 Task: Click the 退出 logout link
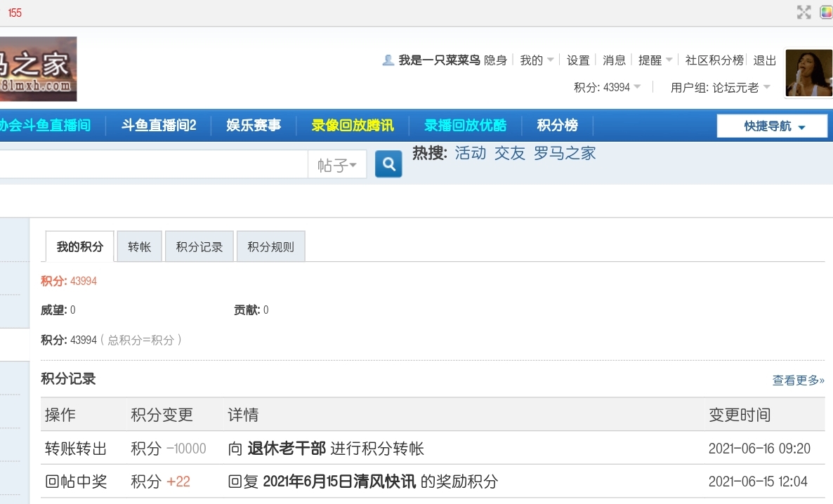765,60
